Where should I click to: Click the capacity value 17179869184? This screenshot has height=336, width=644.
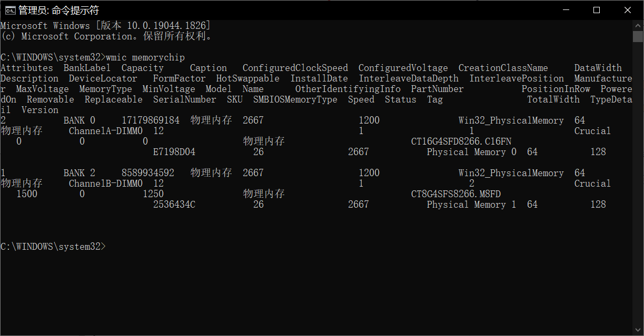click(x=150, y=120)
